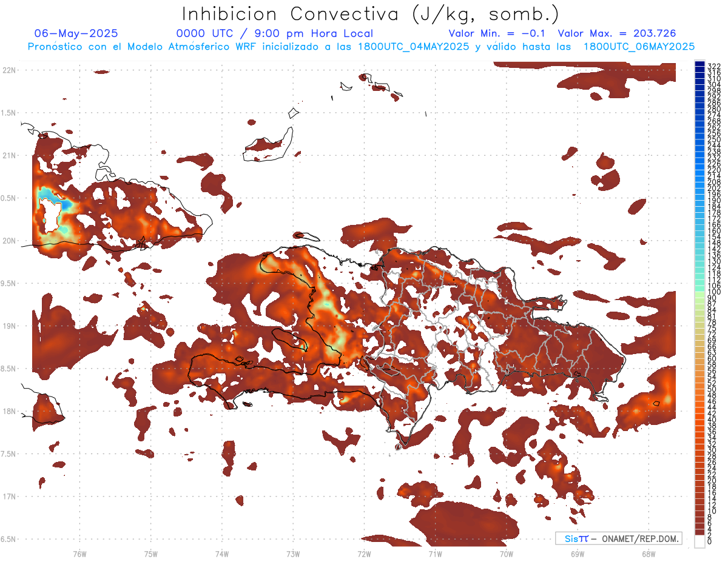Click the colorbar value label '40'
Screen dimensions: 728x562
[x=712, y=420]
